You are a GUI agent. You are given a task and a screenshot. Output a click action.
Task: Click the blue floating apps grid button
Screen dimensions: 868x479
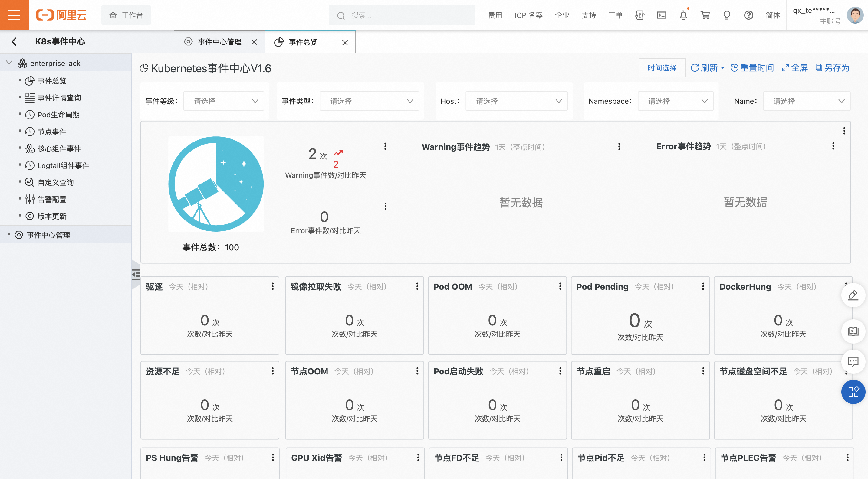pos(853,392)
